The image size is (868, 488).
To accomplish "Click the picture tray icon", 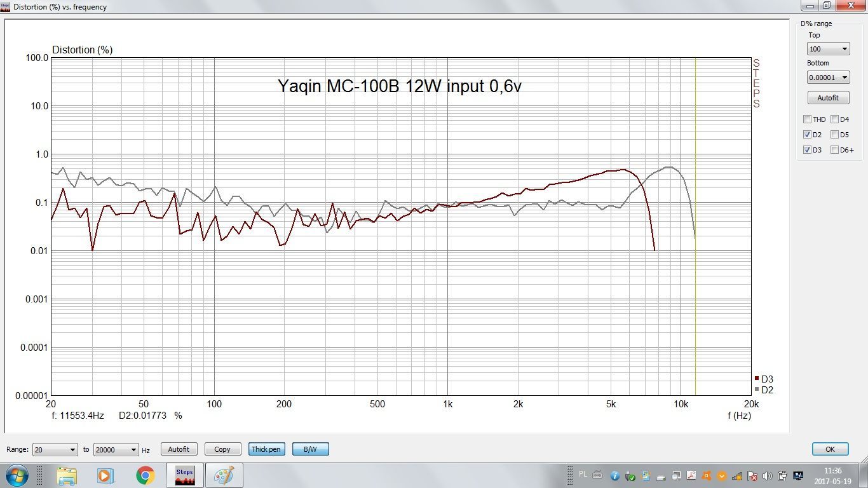I will [646, 476].
